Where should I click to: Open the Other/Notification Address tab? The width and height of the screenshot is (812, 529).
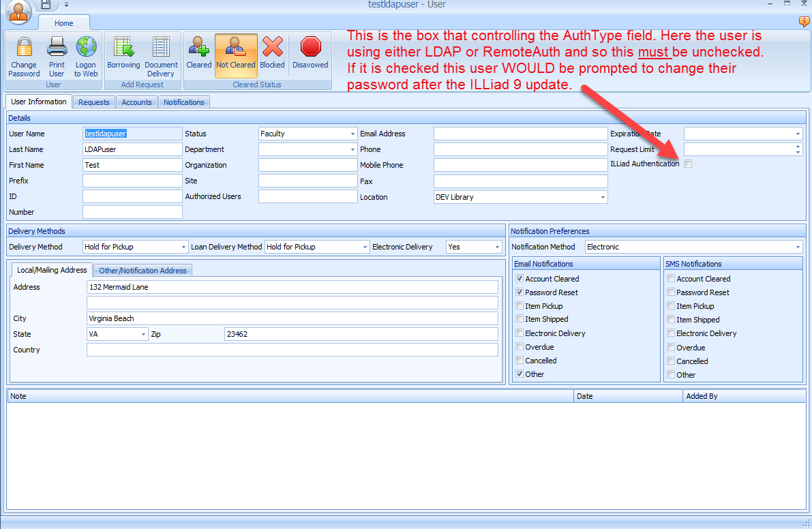coord(142,271)
